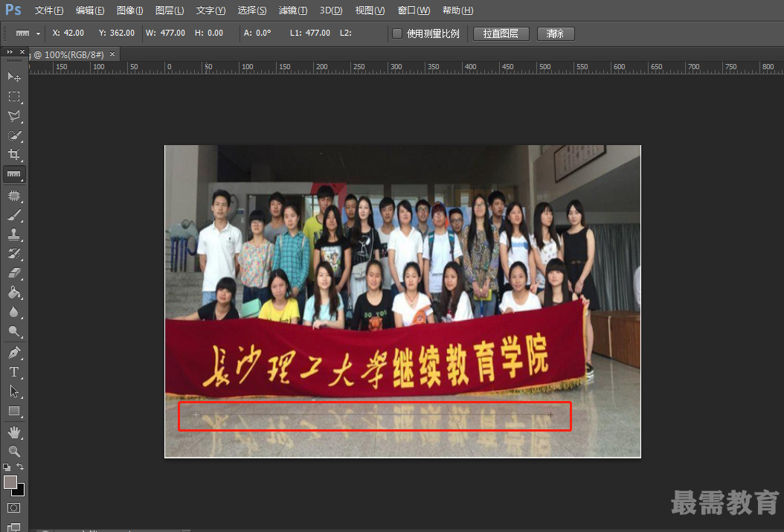This screenshot has height=532, width=784.
Task: Click the L1: 477.00 readout
Action: pos(310,33)
